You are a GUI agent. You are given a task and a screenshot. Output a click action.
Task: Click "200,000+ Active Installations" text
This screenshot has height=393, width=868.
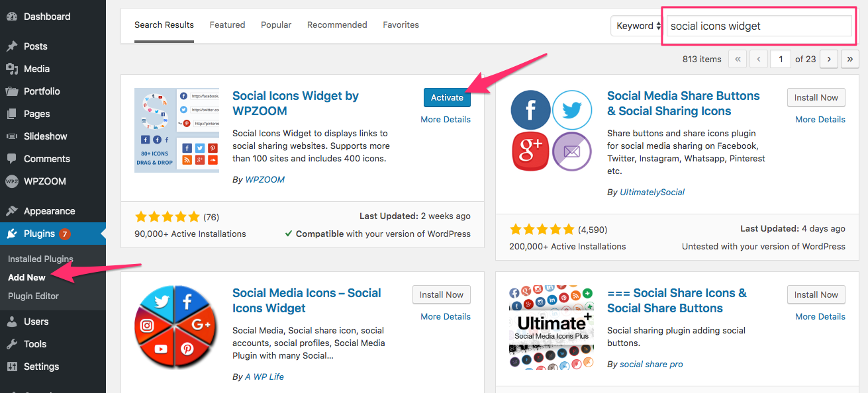567,246
